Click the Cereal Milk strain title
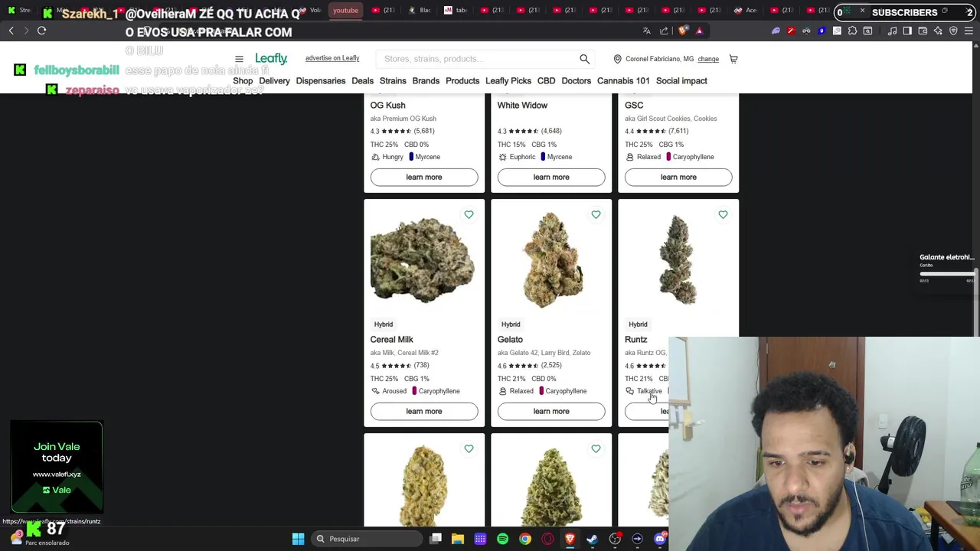This screenshot has height=551, width=980. [391, 340]
